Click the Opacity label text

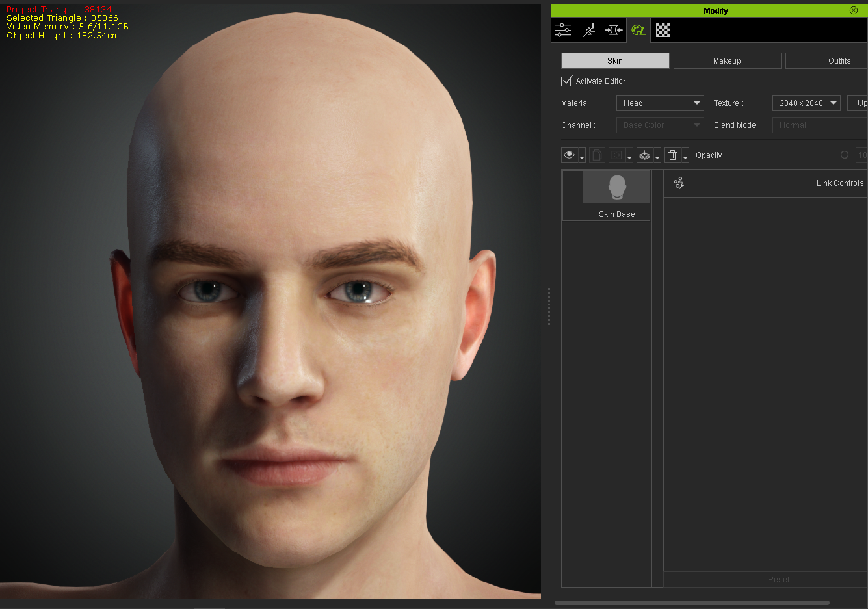click(x=709, y=155)
